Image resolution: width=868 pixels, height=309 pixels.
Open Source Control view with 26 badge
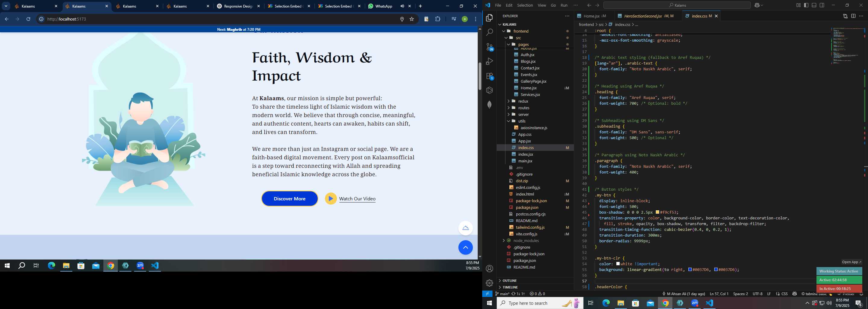[489, 47]
